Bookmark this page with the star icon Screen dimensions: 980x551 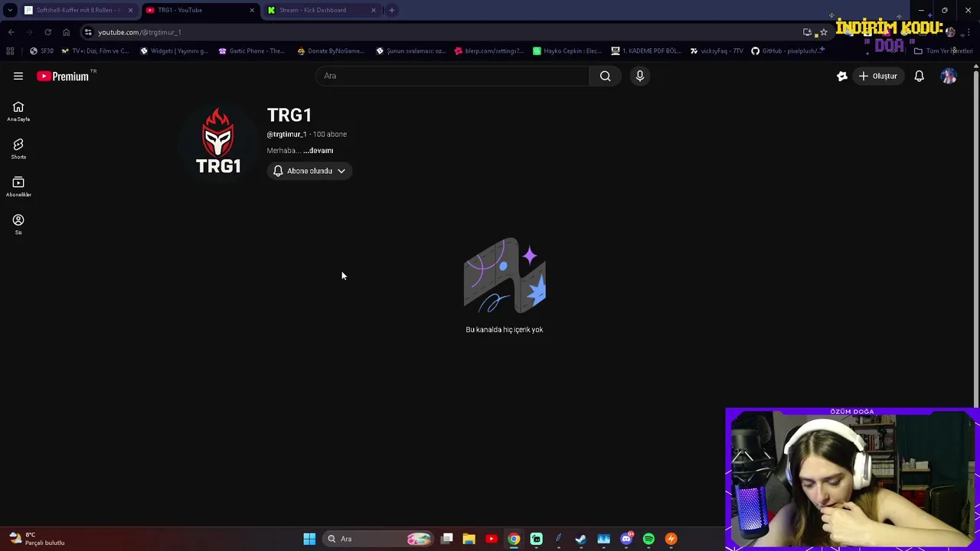pos(823,32)
